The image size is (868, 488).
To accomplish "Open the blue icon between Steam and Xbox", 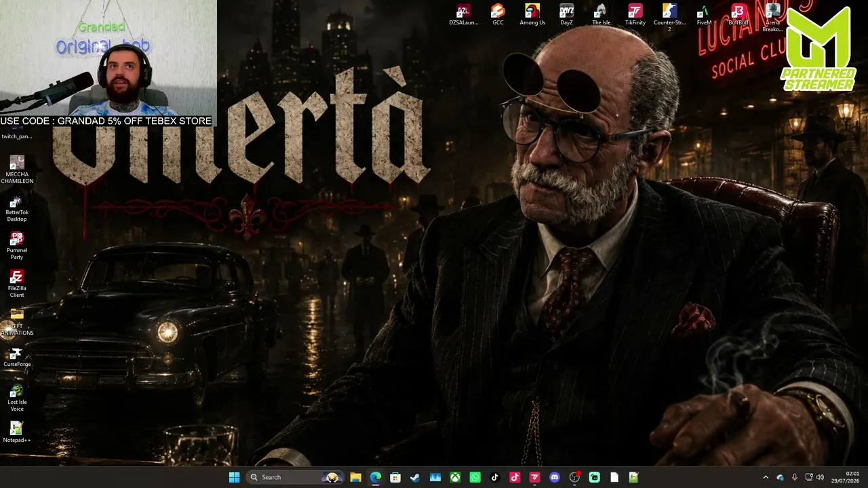I will click(435, 477).
